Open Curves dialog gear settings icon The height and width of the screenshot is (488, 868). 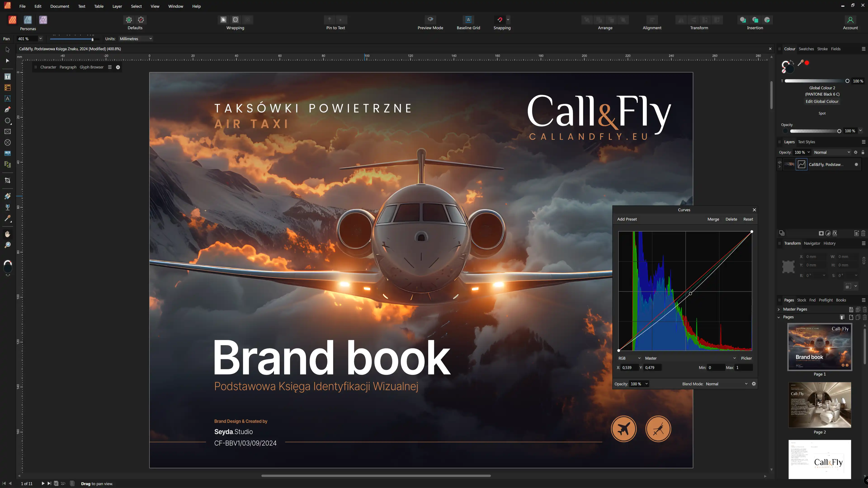754,384
